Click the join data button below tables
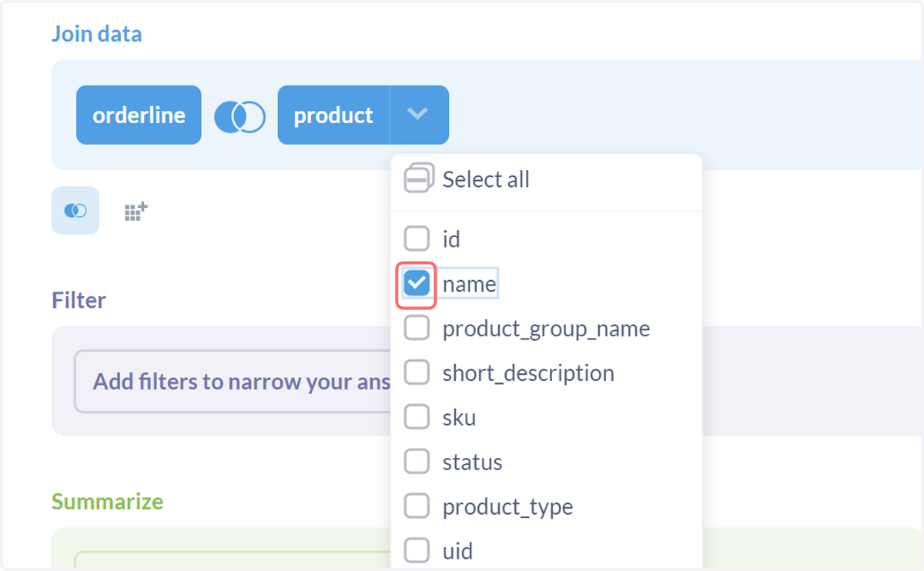 tap(75, 210)
